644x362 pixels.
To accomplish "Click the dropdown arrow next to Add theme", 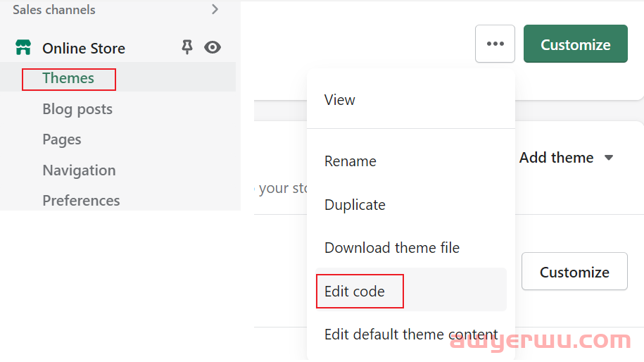I will pyautogui.click(x=609, y=158).
